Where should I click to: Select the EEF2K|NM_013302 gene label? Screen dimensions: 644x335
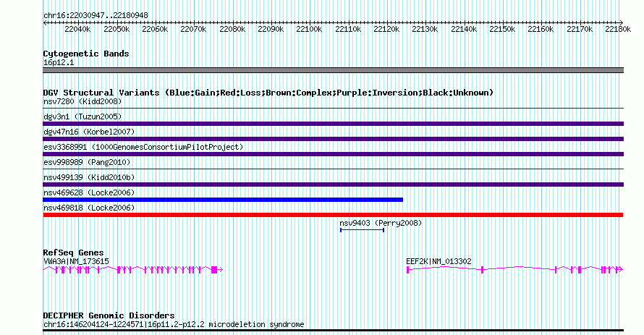[438, 261]
